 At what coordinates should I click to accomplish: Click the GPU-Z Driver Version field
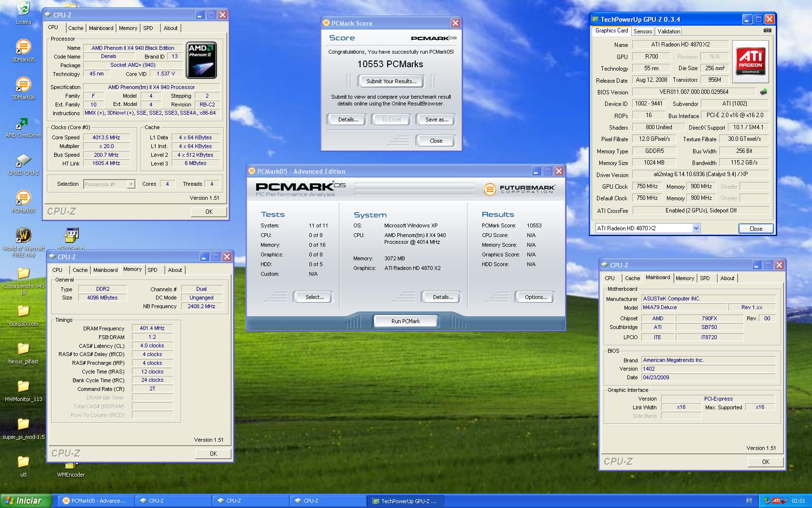[x=700, y=174]
